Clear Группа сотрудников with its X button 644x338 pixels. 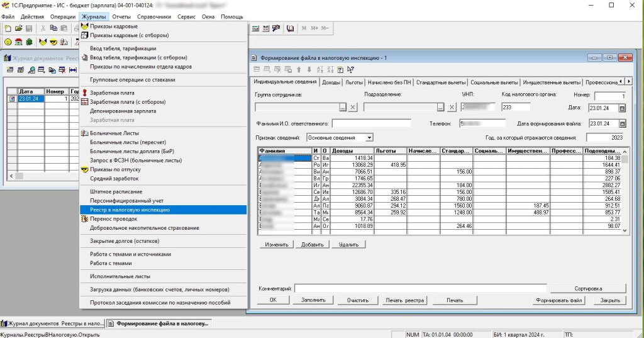[x=353, y=108]
